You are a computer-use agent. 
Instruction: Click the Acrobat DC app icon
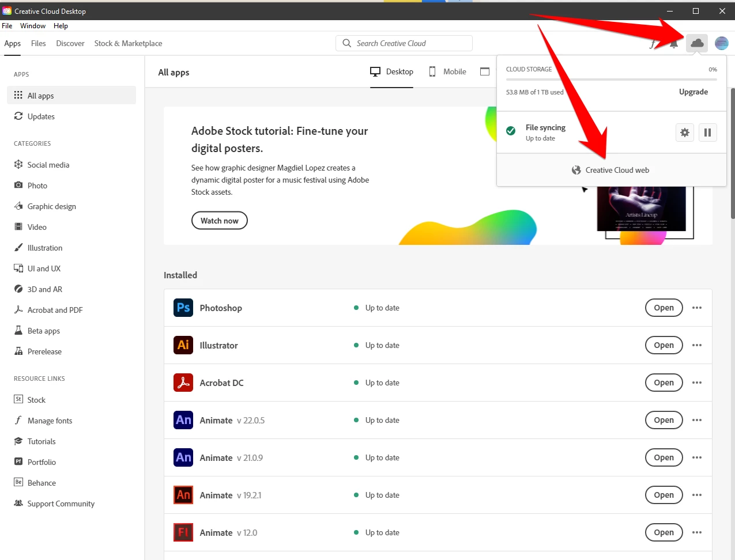pos(183,383)
